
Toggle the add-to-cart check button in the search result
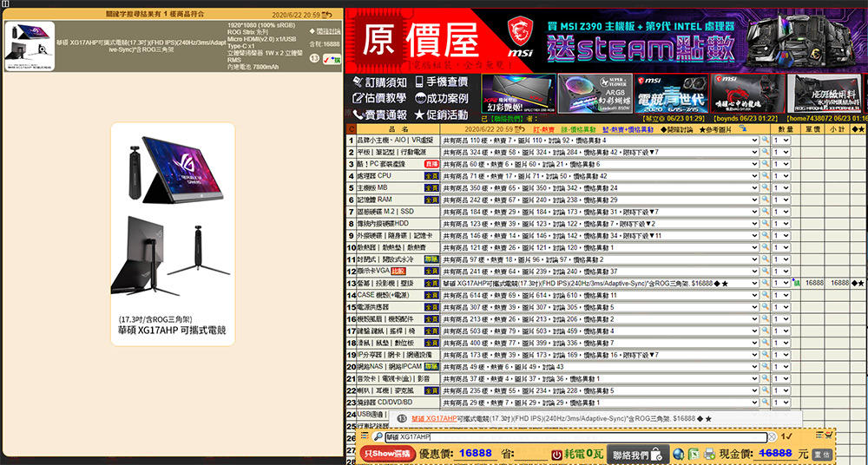coord(331,59)
